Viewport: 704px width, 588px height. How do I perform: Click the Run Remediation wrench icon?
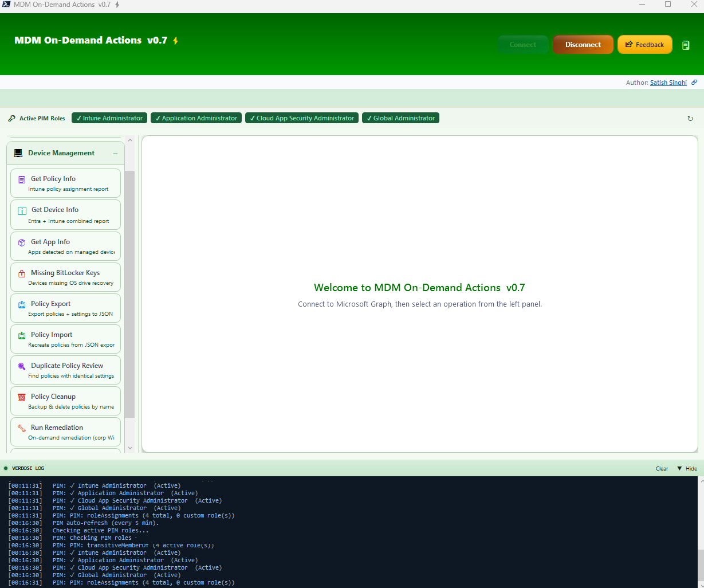pyautogui.click(x=22, y=428)
